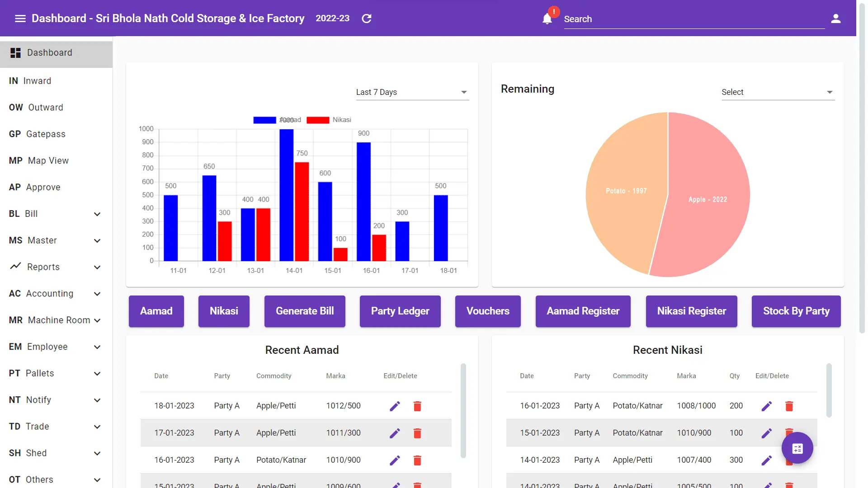Click the Approve sidebar icon
The width and height of the screenshot is (868, 488).
(15, 187)
